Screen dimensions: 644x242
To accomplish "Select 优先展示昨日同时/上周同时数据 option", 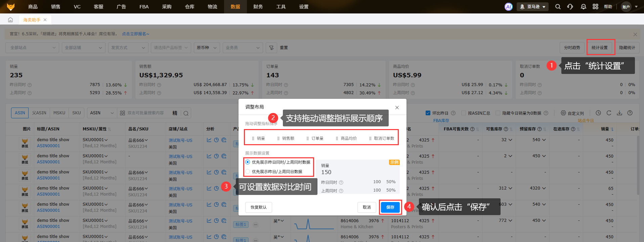I will pyautogui.click(x=248, y=162).
